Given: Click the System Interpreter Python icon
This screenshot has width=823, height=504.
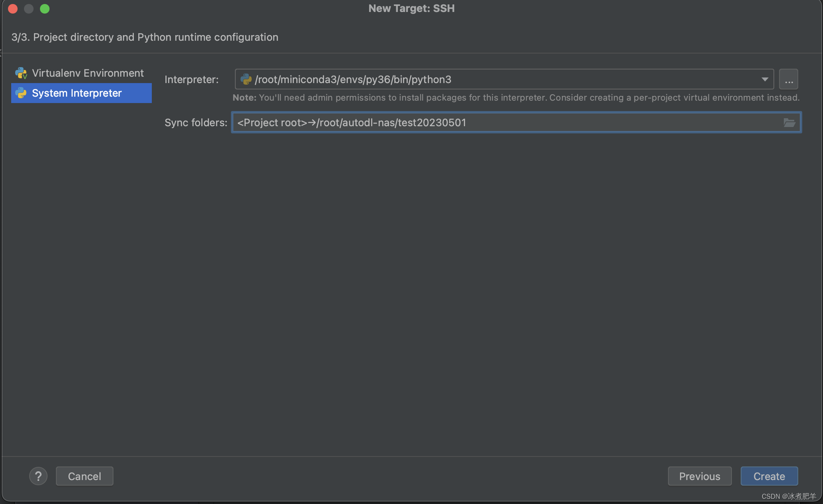Looking at the screenshot, I should (21, 93).
